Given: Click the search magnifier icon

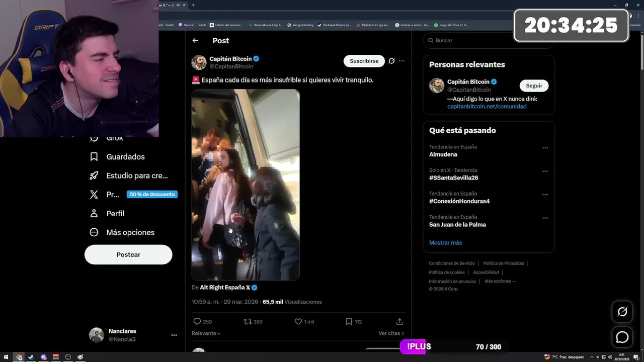Looking at the screenshot, I should (x=431, y=40).
